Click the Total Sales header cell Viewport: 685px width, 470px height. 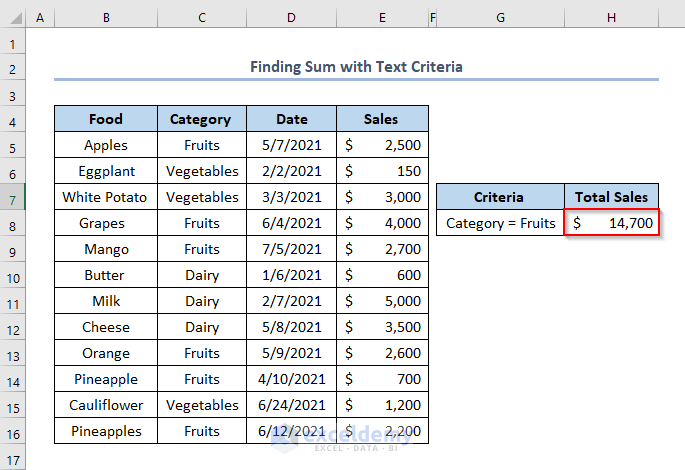[x=611, y=197]
